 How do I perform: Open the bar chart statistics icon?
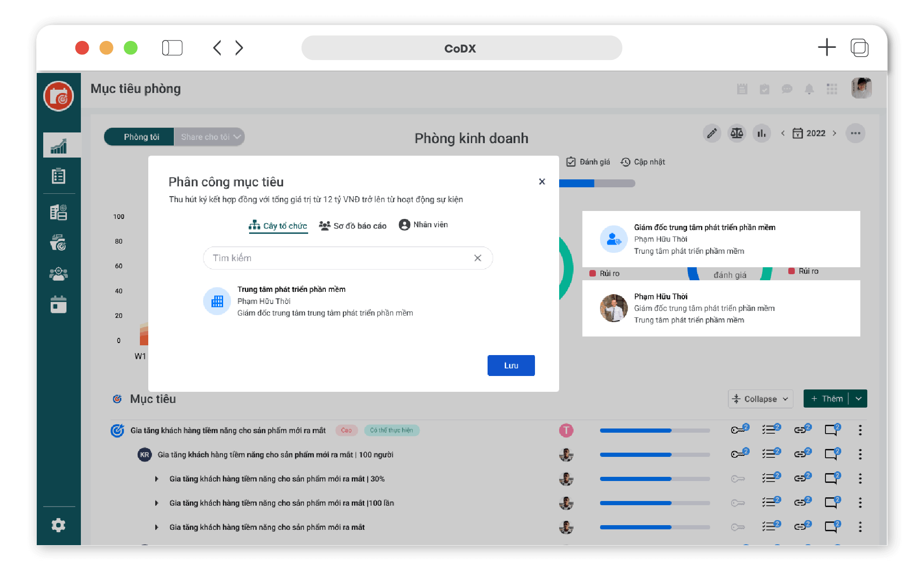(x=761, y=134)
